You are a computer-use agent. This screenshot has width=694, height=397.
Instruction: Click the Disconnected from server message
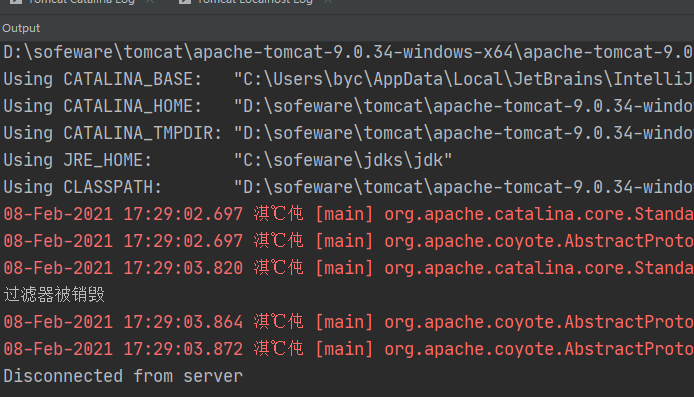pos(123,376)
